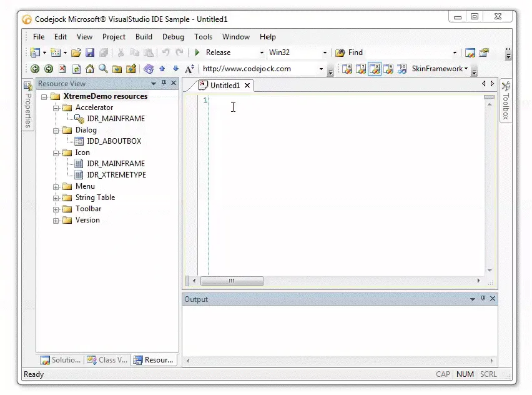Select the Cut tool on the toolbar

(121, 52)
